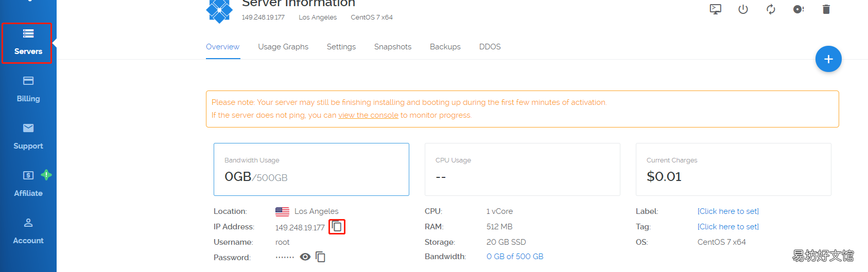Switch to the Usage Graphs tab
Viewport: 868px width, 272px height.
click(283, 47)
